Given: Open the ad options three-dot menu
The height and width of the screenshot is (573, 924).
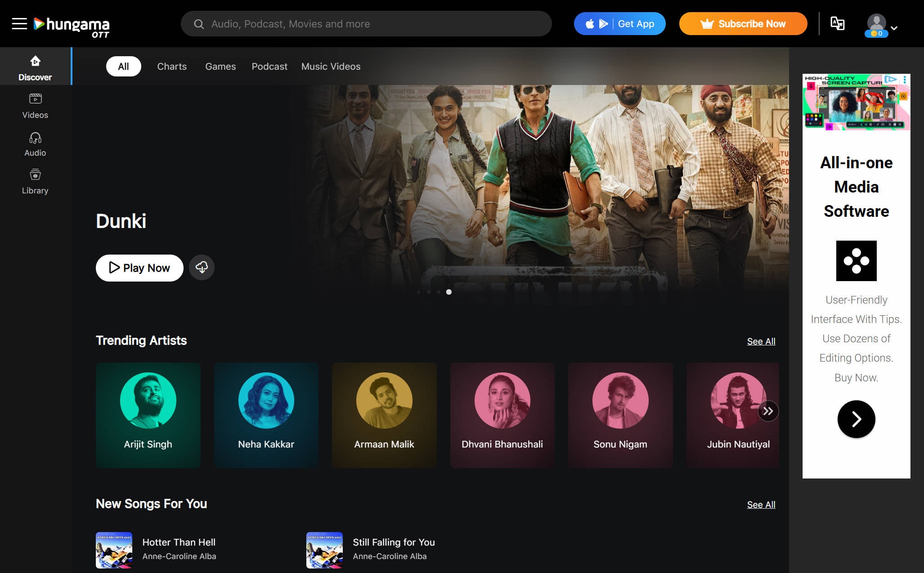Looking at the screenshot, I should coord(904,80).
